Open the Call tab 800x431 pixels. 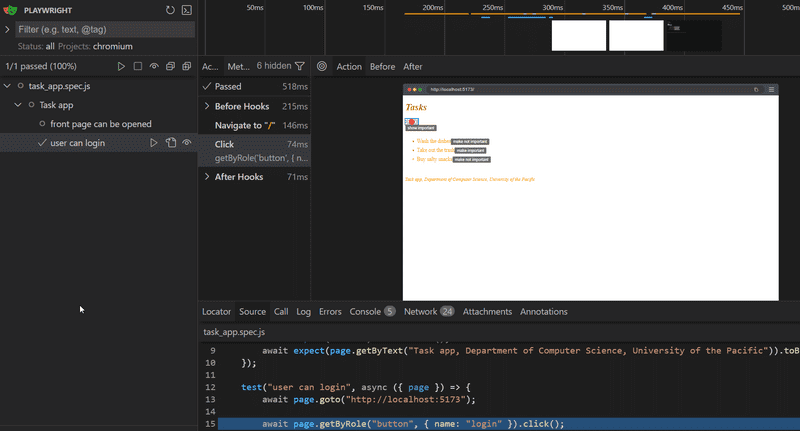(x=281, y=312)
